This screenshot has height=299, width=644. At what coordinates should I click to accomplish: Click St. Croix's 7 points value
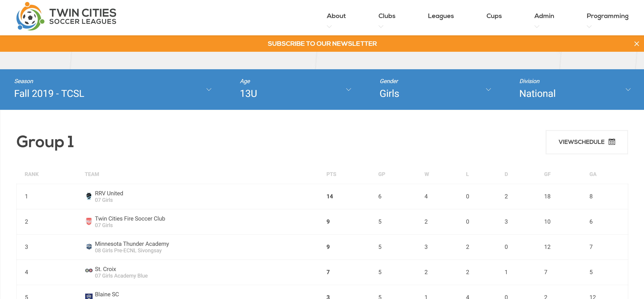tap(328, 272)
